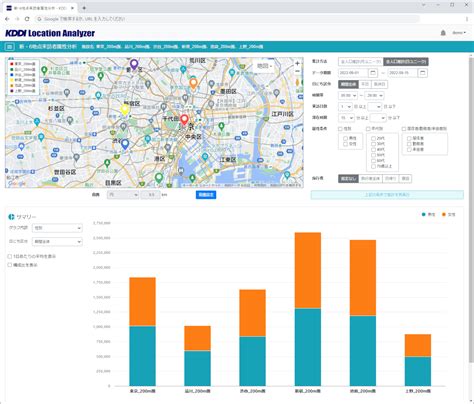Zoom in on the map with plus
Image resolution: width=474 pixels, height=404 pixels.
click(297, 63)
